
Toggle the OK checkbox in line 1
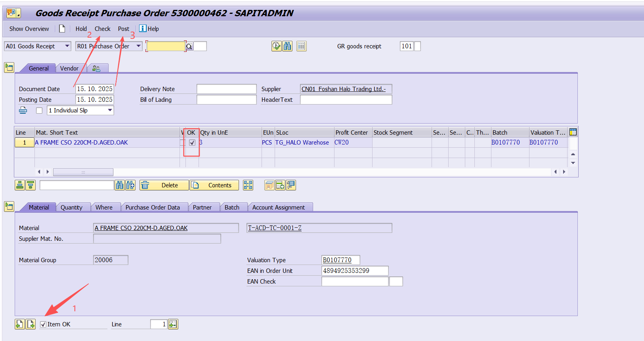(192, 143)
